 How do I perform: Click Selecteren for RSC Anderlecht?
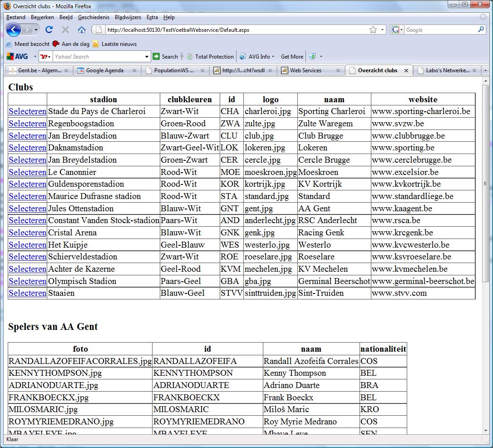click(27, 220)
